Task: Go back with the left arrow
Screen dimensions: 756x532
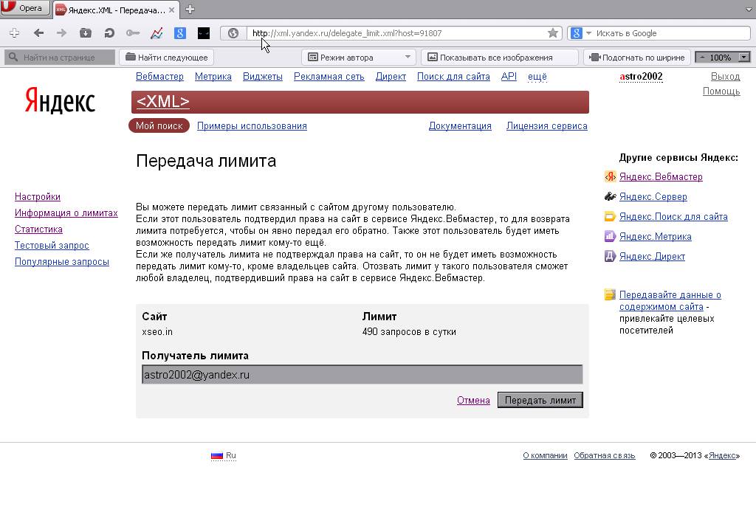Action: [39, 33]
